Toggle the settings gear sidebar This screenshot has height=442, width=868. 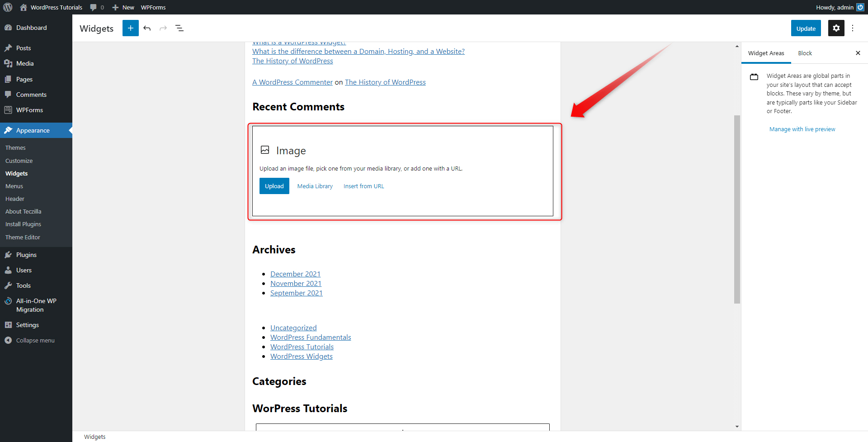point(836,28)
